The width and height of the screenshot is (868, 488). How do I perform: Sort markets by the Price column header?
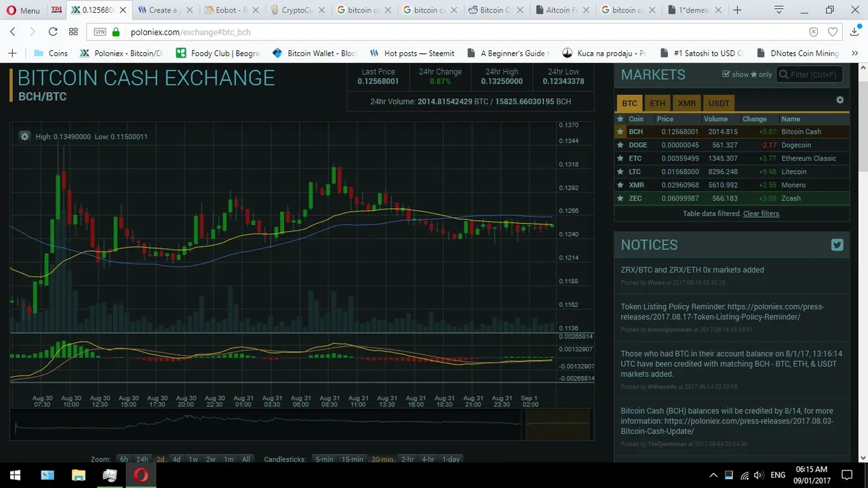click(665, 119)
